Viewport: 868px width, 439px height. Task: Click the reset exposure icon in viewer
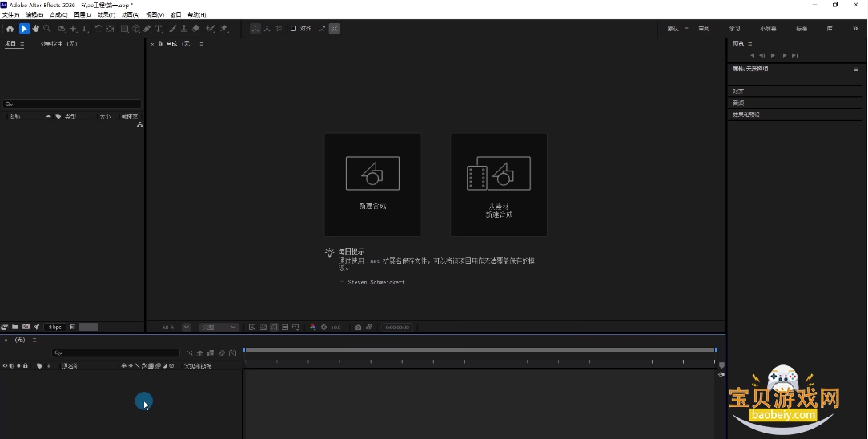[x=323, y=327]
